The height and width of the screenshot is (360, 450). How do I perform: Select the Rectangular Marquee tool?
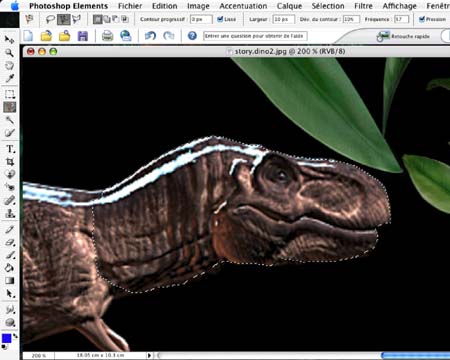tap(10, 94)
